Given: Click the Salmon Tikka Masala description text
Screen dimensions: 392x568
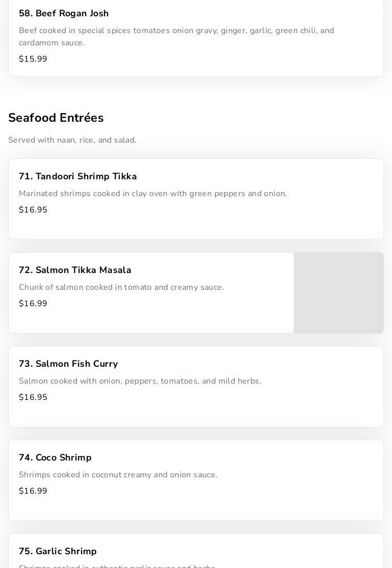Looking at the screenshot, I should click(121, 287).
